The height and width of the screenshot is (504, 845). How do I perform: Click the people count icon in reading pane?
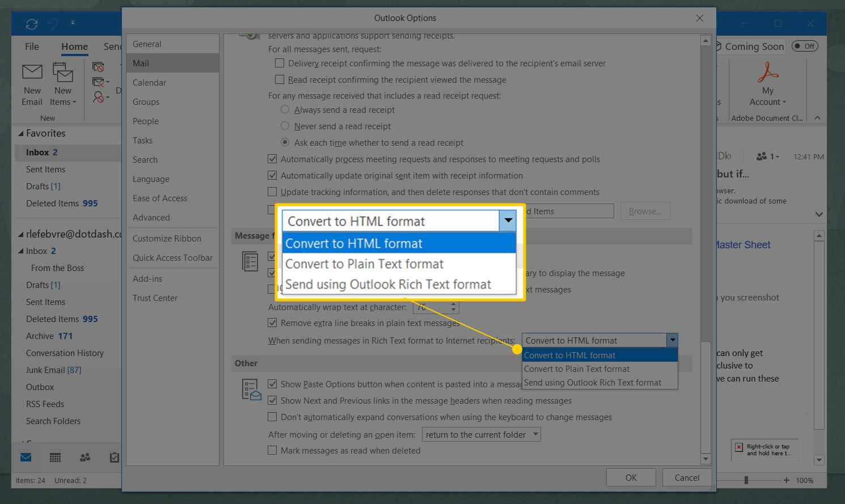pyautogui.click(x=762, y=156)
